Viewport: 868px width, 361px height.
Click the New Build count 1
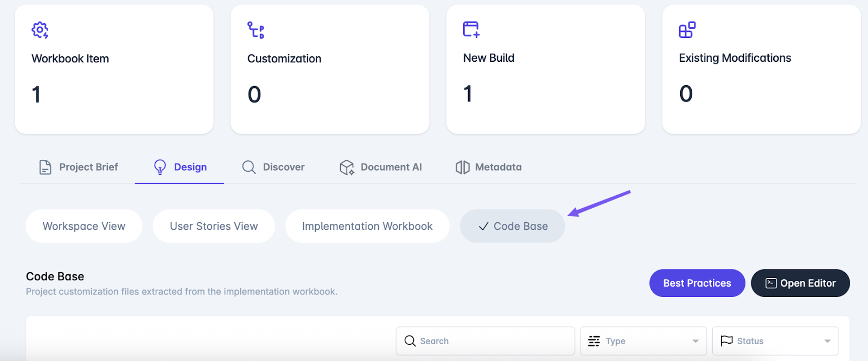468,94
